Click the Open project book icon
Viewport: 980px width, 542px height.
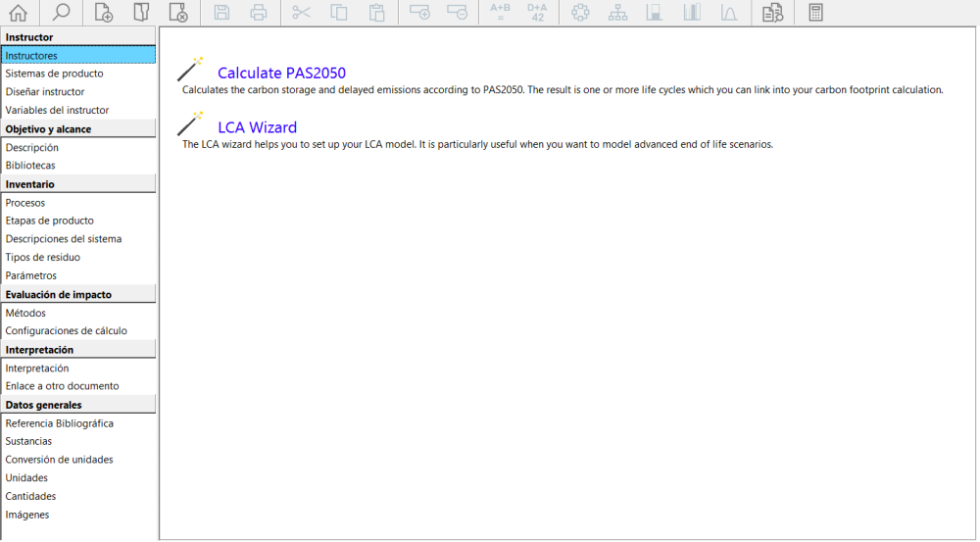coord(141,12)
